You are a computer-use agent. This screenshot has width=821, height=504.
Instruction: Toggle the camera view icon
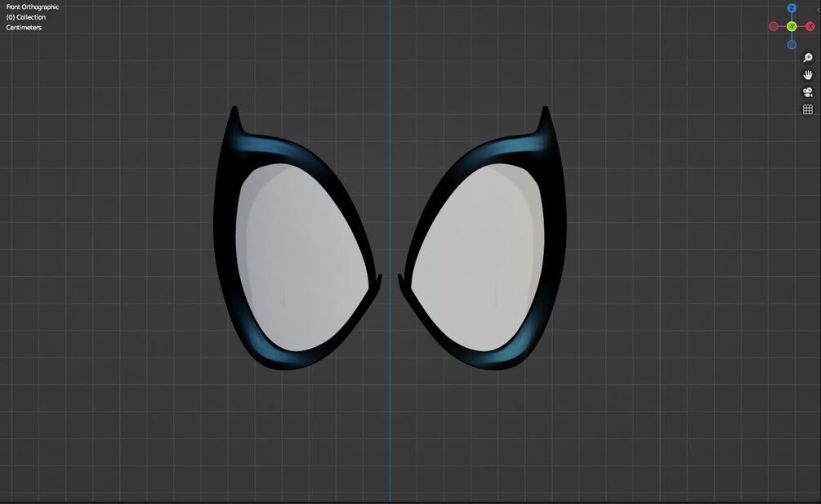click(x=808, y=92)
